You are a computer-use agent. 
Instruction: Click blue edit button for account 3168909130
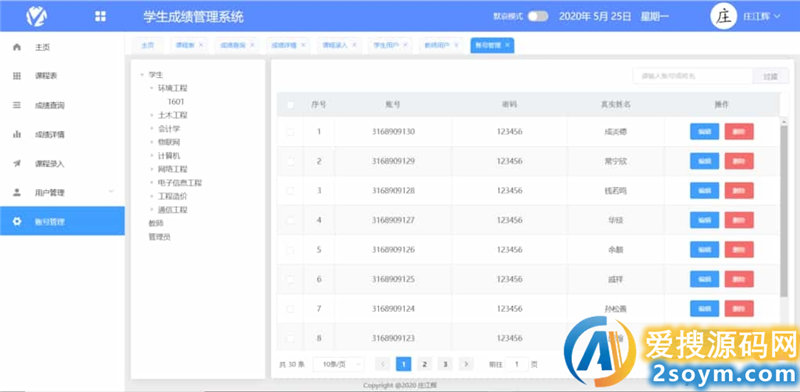[x=705, y=132]
